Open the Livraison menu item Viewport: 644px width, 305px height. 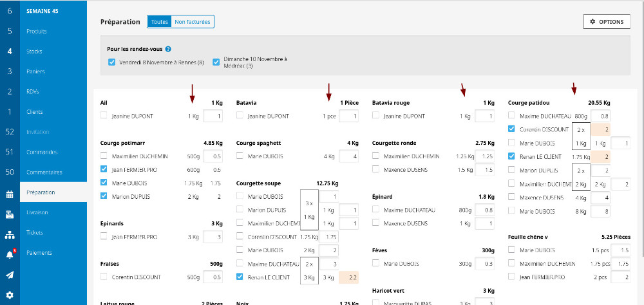tap(37, 212)
